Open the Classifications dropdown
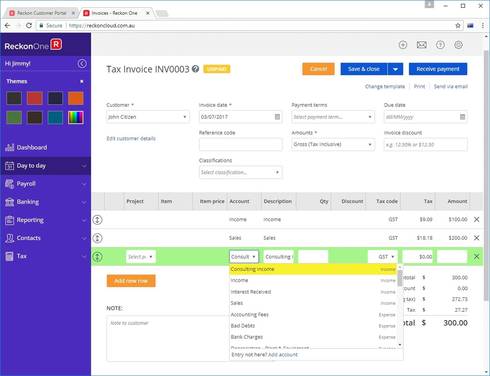This screenshot has height=376, width=490. [240, 172]
